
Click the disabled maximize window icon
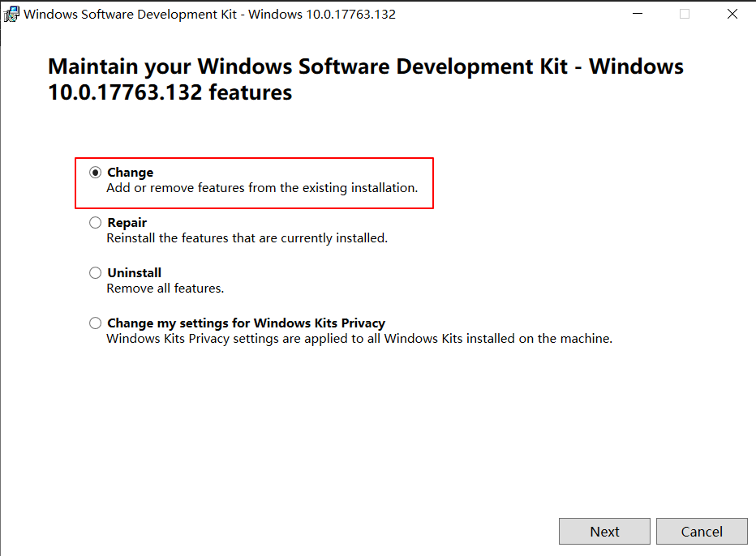click(685, 14)
